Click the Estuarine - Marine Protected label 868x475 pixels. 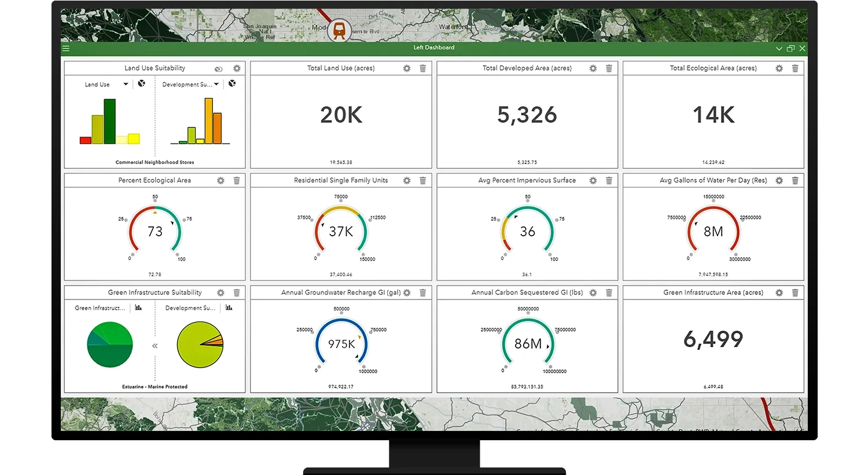click(155, 386)
